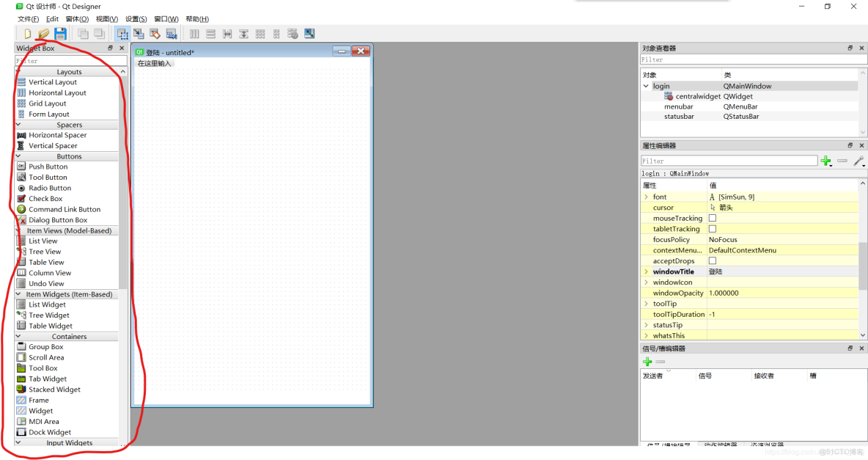The image size is (868, 460).
Task: Float the 属性编辑器 panel
Action: pos(850,145)
